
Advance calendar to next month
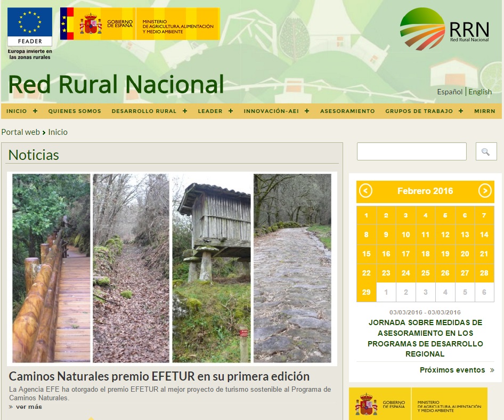click(484, 191)
